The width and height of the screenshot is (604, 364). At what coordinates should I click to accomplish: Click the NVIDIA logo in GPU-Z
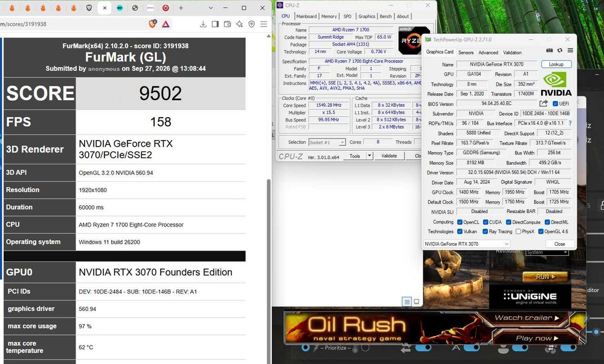point(556,85)
